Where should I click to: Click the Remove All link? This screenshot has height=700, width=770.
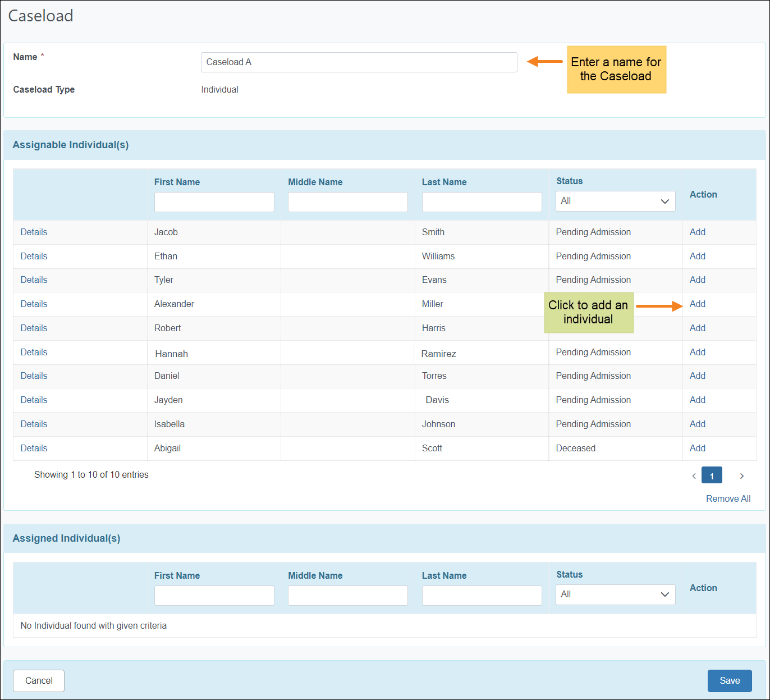(x=728, y=499)
